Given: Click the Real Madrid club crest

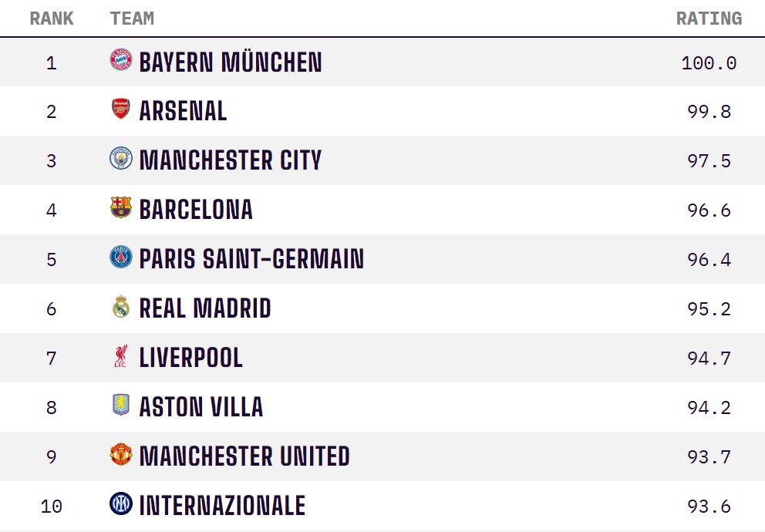Looking at the screenshot, I should [x=121, y=308].
